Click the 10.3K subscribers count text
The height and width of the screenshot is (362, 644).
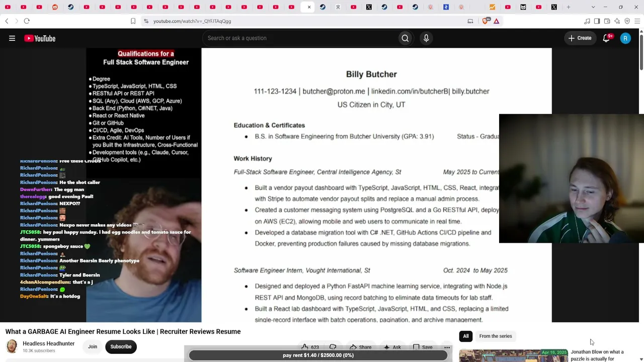click(x=39, y=351)
